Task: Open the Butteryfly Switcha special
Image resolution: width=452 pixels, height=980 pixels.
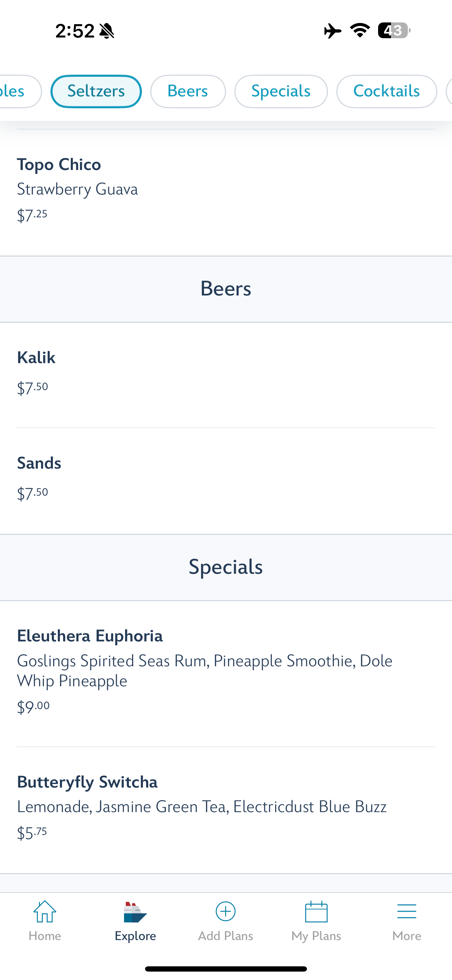Action: (226, 810)
